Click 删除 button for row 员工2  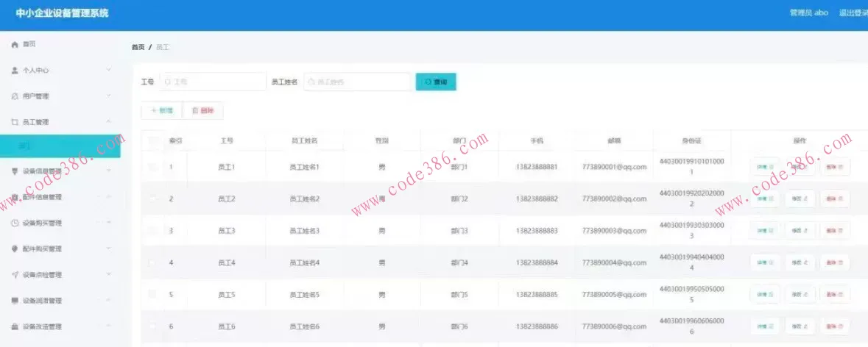click(835, 198)
